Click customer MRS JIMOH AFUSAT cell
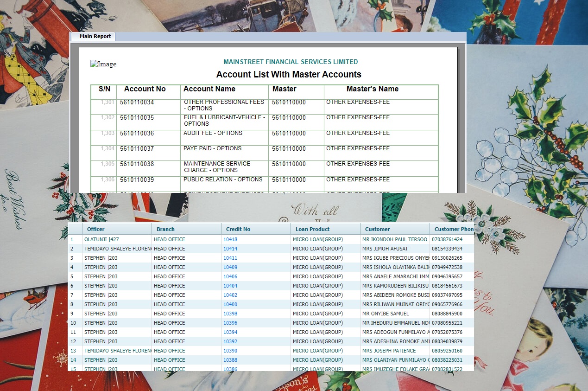The image size is (588, 391). tap(385, 249)
